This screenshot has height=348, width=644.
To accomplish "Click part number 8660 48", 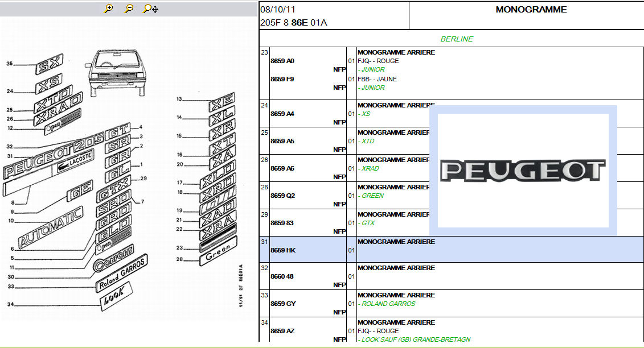I will coord(282,276).
